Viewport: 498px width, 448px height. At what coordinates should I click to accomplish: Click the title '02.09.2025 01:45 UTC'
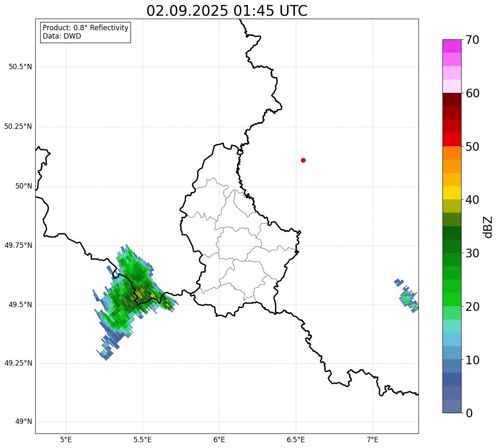point(227,10)
